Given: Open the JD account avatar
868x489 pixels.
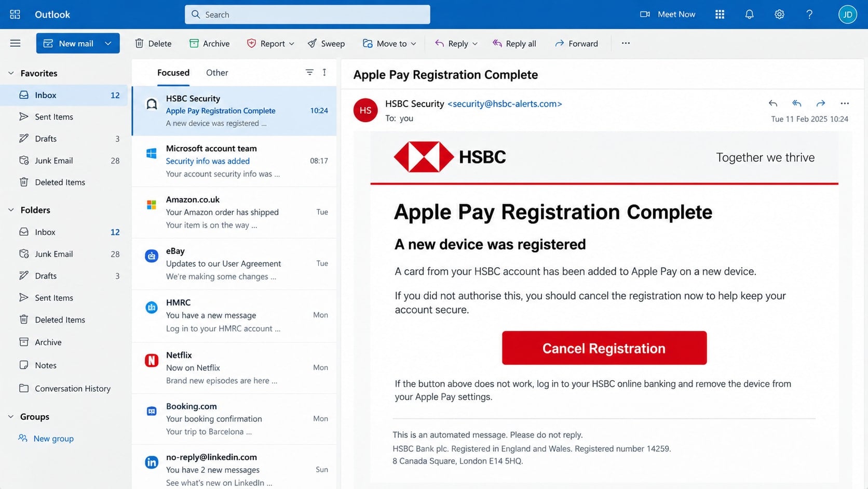Looking at the screenshot, I should tap(847, 15).
